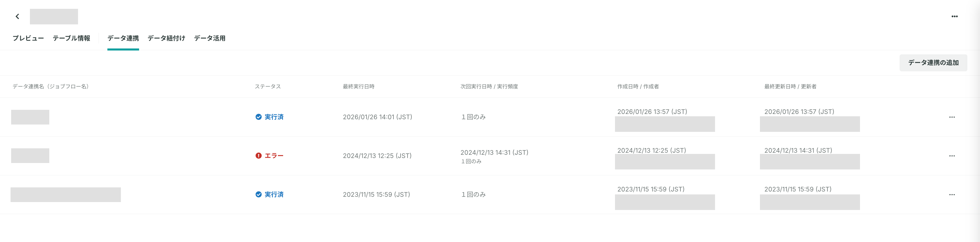Open the data integration row dated 2024/12/13 12:25
Viewport: 980px width, 242px height.
(490, 156)
